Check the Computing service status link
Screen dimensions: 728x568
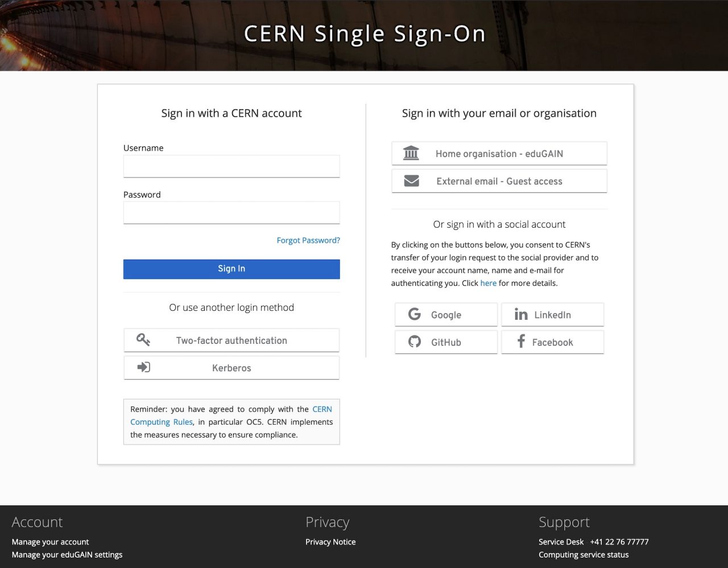tap(584, 554)
